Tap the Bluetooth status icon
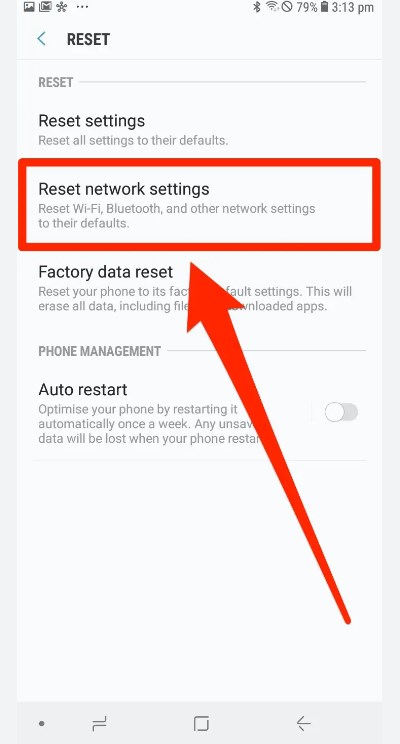 (x=257, y=7)
